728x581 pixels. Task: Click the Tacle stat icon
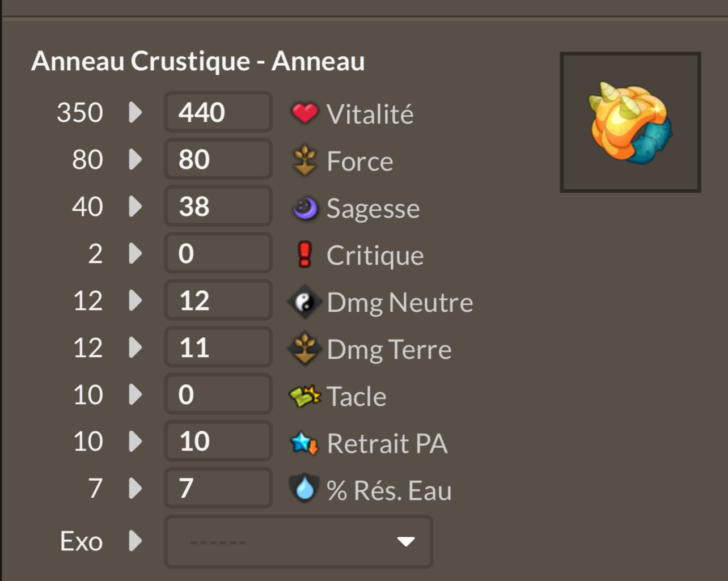(x=304, y=396)
